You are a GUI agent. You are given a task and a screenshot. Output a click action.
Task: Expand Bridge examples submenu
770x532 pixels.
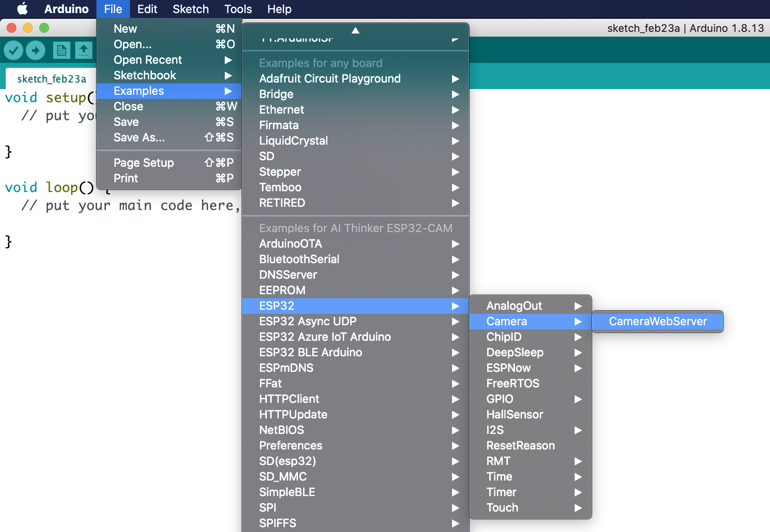[x=356, y=94]
